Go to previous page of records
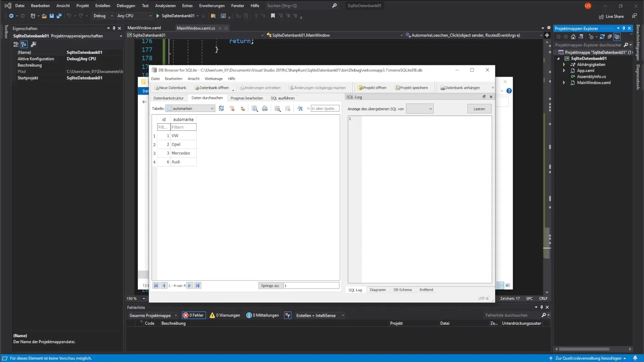Screen dimensions: 644x362 164,286
